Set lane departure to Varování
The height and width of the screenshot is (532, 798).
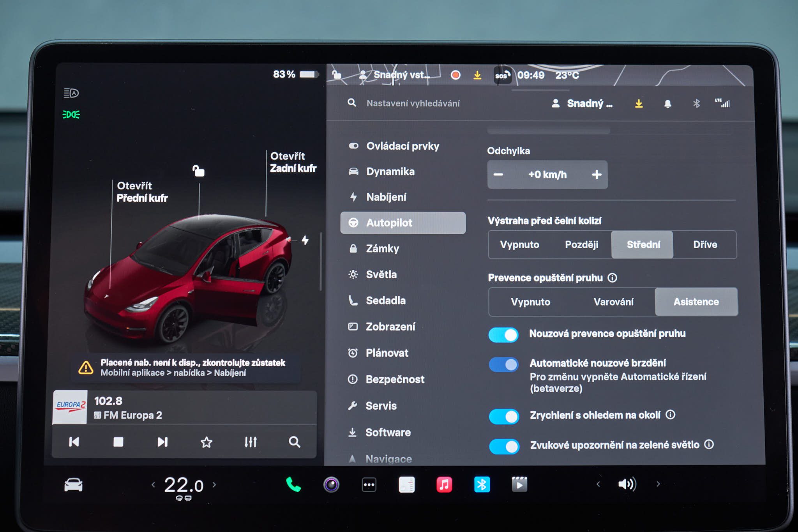coord(613,302)
